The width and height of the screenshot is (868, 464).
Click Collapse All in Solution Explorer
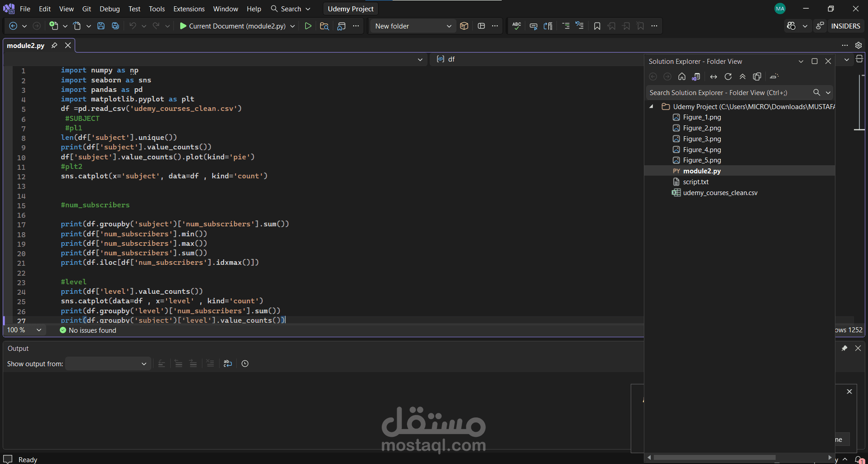point(743,77)
